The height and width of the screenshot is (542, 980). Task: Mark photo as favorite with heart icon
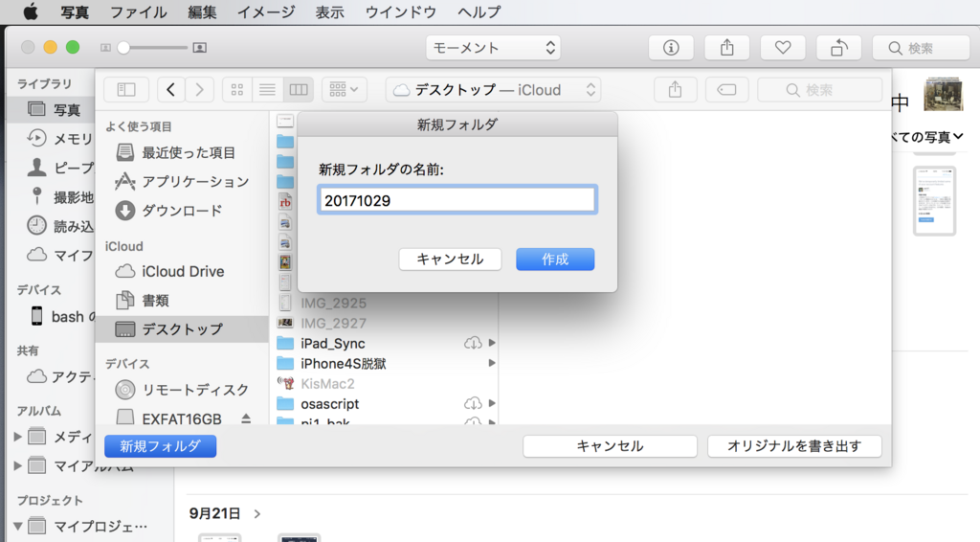click(x=783, y=48)
